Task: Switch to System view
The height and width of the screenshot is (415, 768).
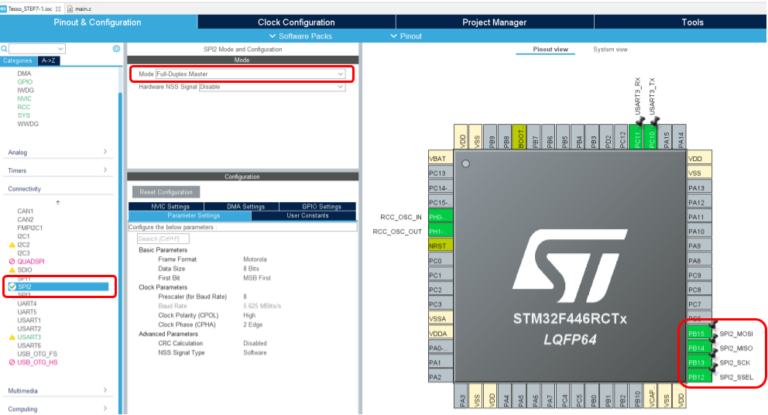Action: [x=610, y=49]
